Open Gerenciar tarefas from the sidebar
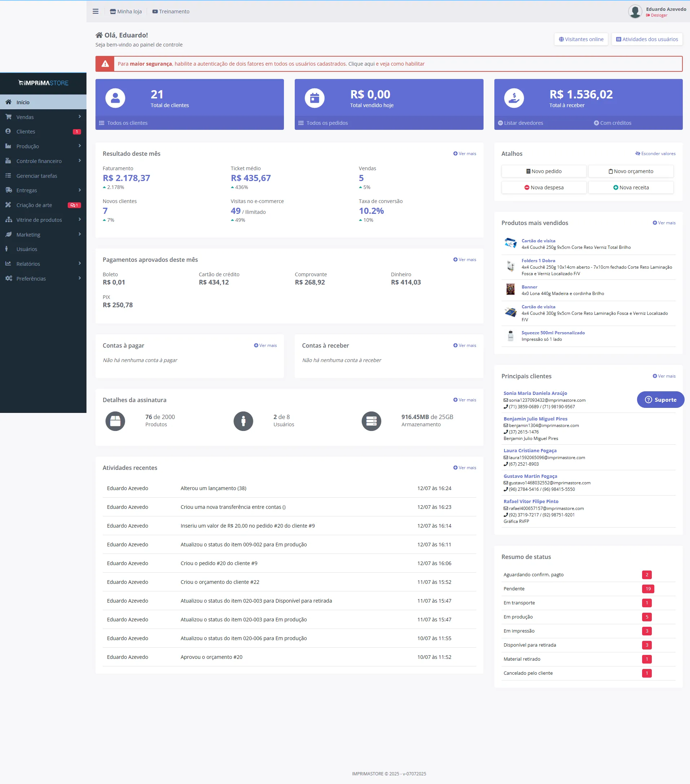The width and height of the screenshot is (690, 784). (x=36, y=176)
